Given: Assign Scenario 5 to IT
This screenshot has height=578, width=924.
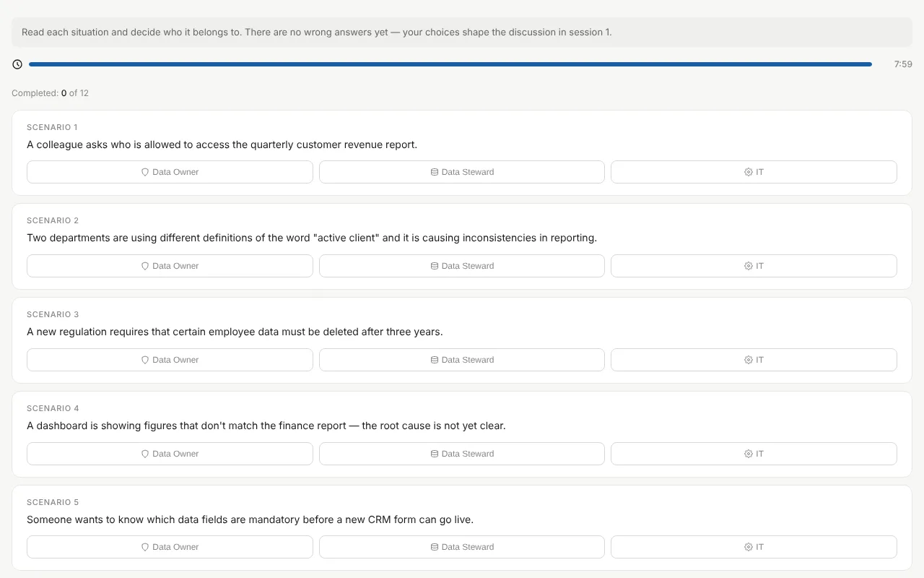Looking at the screenshot, I should [x=754, y=547].
